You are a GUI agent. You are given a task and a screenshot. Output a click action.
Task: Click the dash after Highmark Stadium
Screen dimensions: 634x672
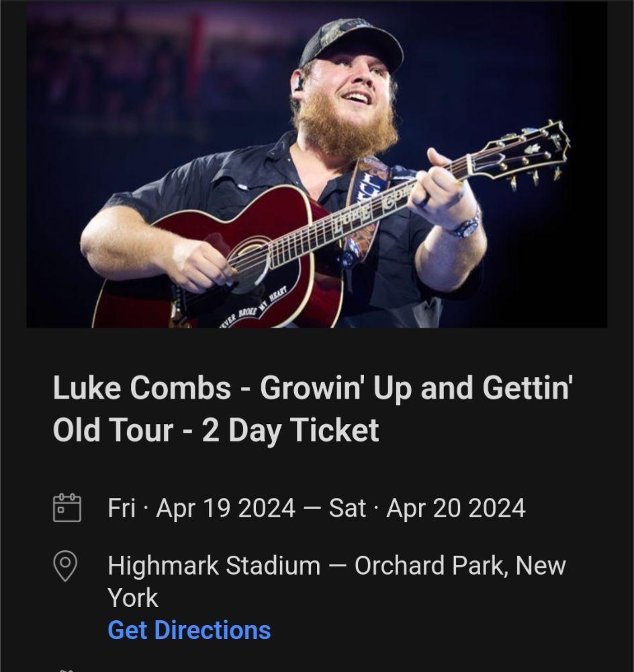click(x=337, y=566)
